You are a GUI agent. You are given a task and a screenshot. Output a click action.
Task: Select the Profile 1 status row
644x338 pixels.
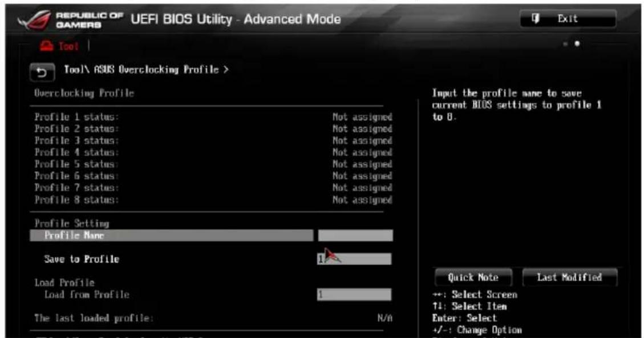click(x=213, y=117)
